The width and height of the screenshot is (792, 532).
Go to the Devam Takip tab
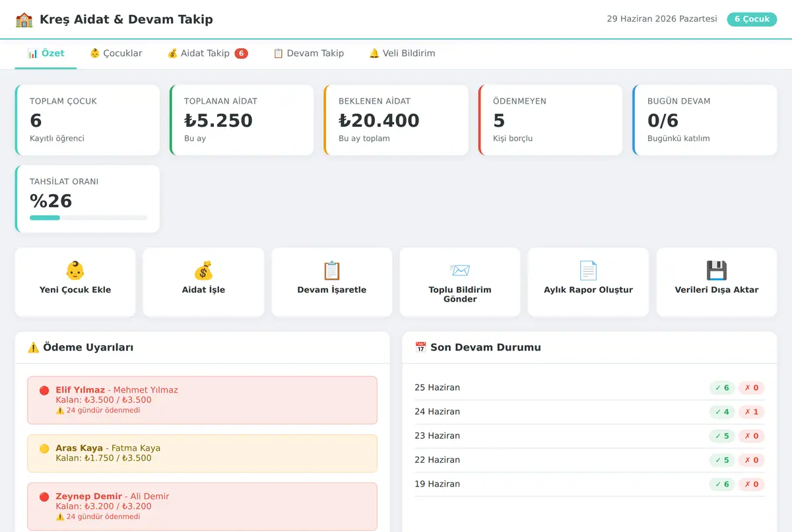tap(308, 53)
